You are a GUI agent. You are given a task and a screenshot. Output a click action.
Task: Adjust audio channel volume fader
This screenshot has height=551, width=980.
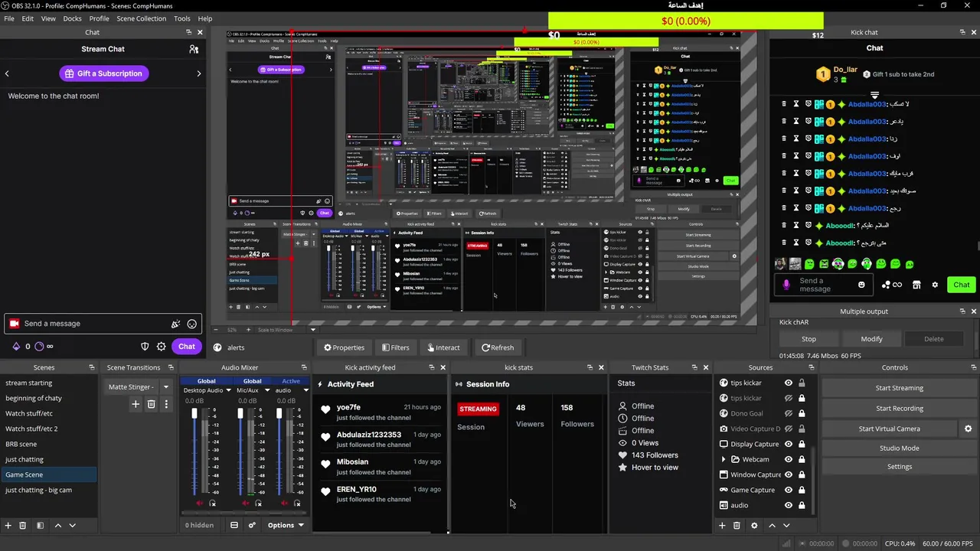279,414
